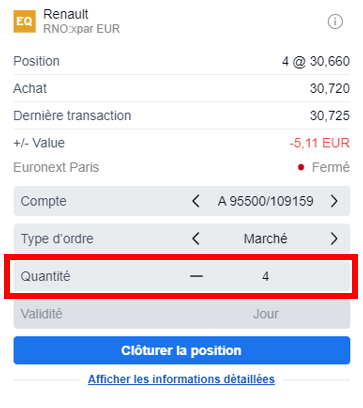Image resolution: width=363 pixels, height=408 pixels.
Task: Open the Marché order type selector
Action: (x=265, y=239)
